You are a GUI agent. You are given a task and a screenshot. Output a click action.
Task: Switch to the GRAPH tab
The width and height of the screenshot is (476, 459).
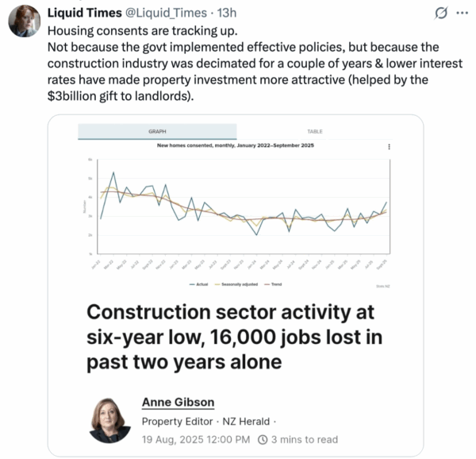tap(157, 131)
